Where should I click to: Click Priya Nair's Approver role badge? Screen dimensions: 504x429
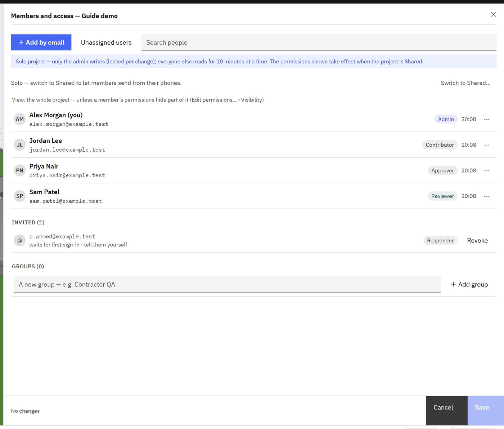tap(442, 170)
